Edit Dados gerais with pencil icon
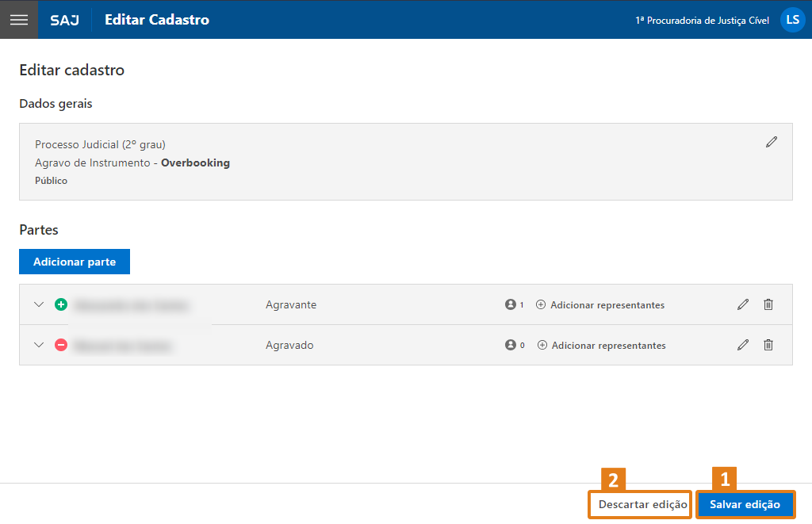812x524 pixels. (x=772, y=142)
